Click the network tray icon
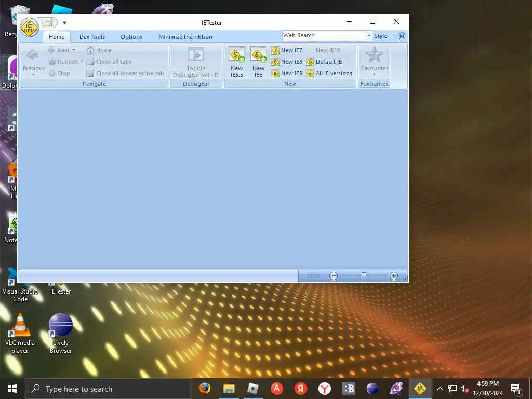Screen dimensions: 532x399 click(x=453, y=389)
